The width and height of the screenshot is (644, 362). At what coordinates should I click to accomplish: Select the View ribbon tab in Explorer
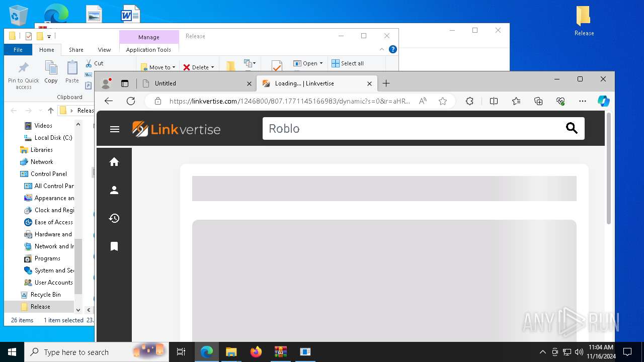(104, 50)
